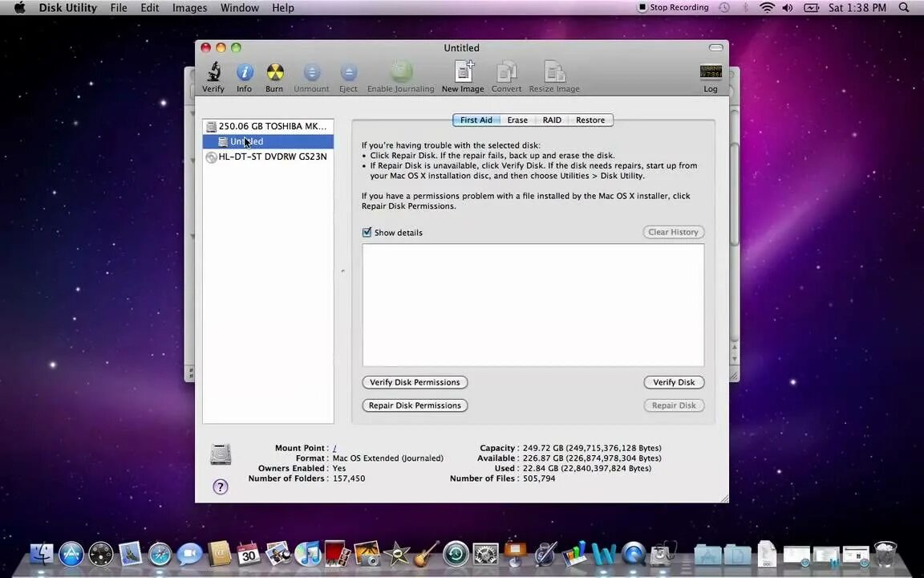Open iMovie star icon in Dock

pos(396,554)
